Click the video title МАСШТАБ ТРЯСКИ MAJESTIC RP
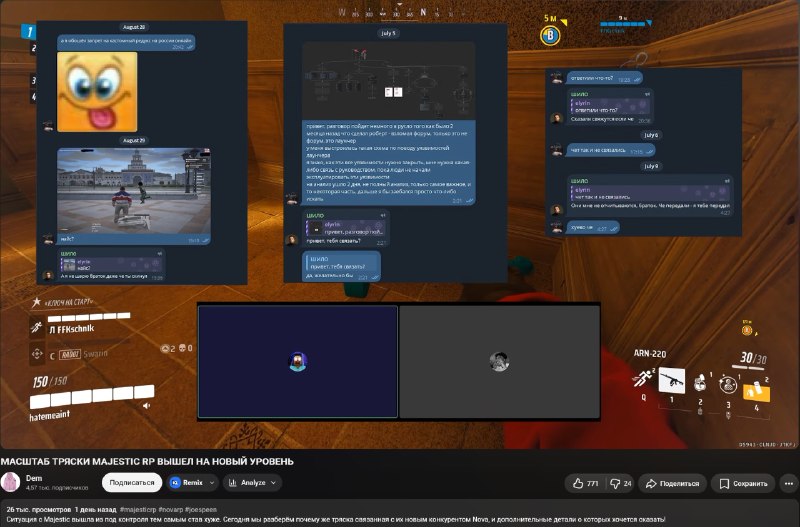 click(x=147, y=461)
